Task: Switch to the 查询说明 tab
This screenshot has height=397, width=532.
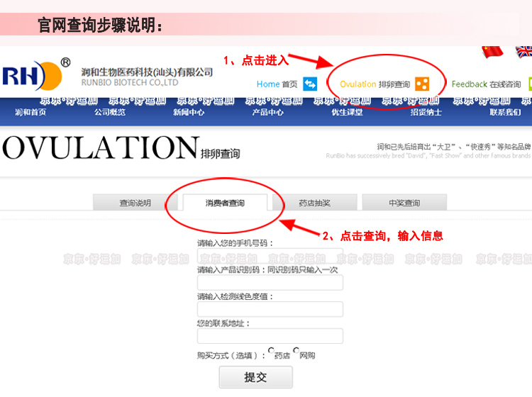Action: (x=135, y=203)
